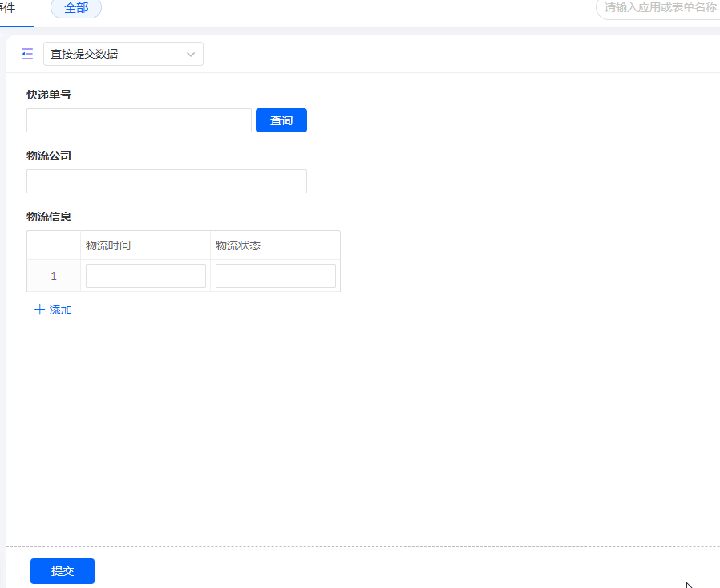Click the 物流公司 field label
720x588 pixels.
pos(49,156)
